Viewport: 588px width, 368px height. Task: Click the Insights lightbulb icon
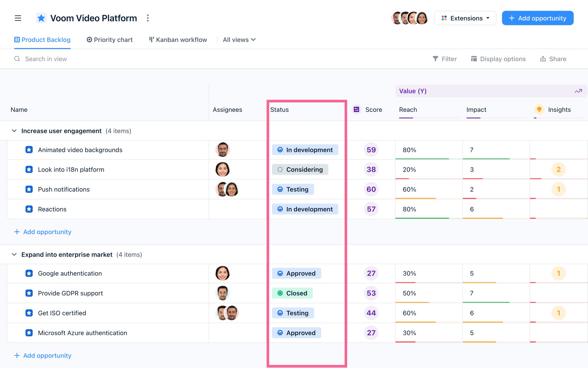(x=539, y=110)
